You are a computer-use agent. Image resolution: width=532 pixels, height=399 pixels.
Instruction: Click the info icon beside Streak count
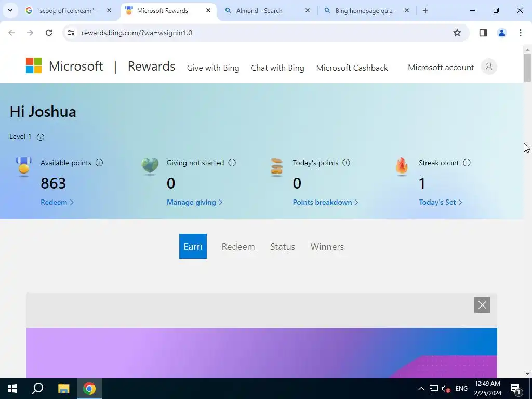tap(467, 163)
